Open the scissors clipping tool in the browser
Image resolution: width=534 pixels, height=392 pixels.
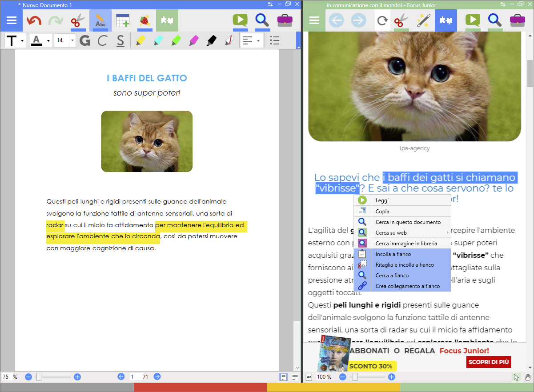click(401, 20)
